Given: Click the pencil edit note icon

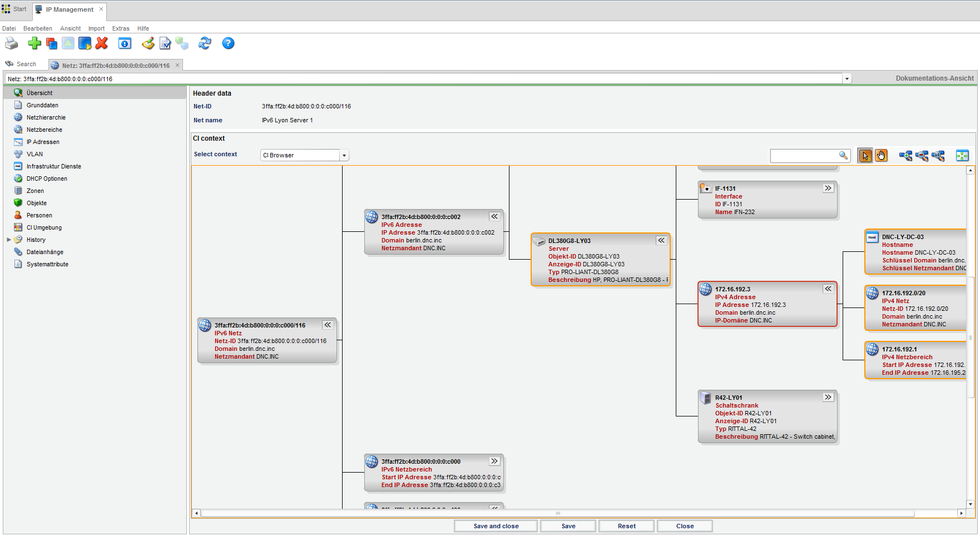Looking at the screenshot, I should click(x=148, y=43).
